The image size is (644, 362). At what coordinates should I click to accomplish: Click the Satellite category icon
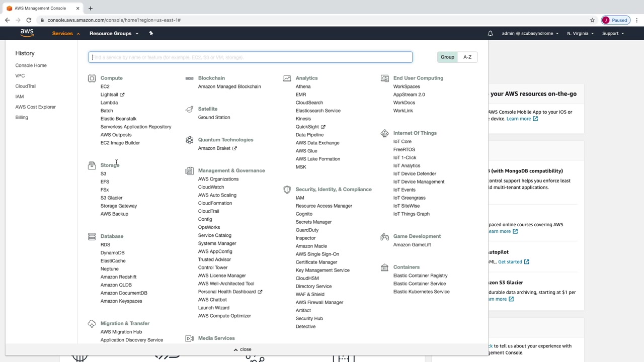point(189,109)
